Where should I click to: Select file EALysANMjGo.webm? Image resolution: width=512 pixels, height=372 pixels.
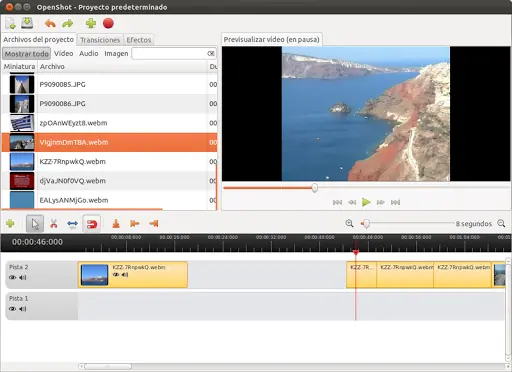(x=109, y=200)
